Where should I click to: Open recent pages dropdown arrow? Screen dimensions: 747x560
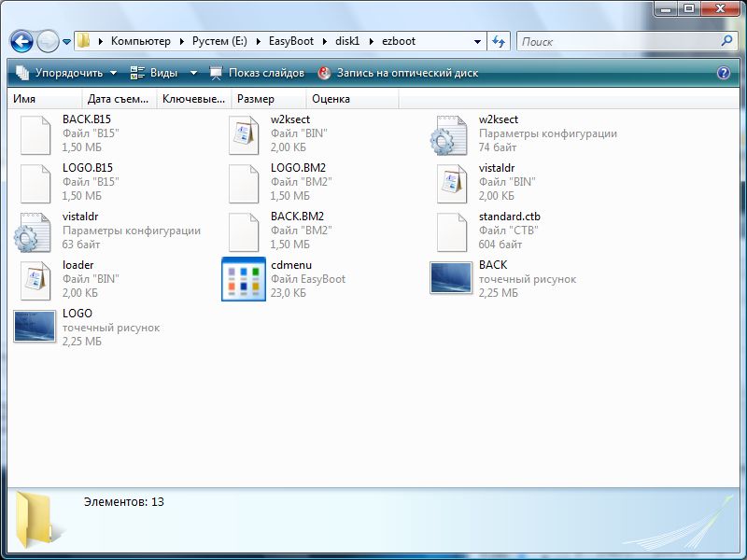click(x=67, y=42)
